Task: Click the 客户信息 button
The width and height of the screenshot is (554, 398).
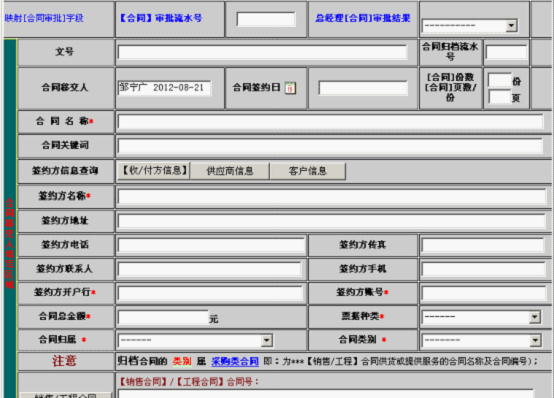Action: (x=308, y=171)
